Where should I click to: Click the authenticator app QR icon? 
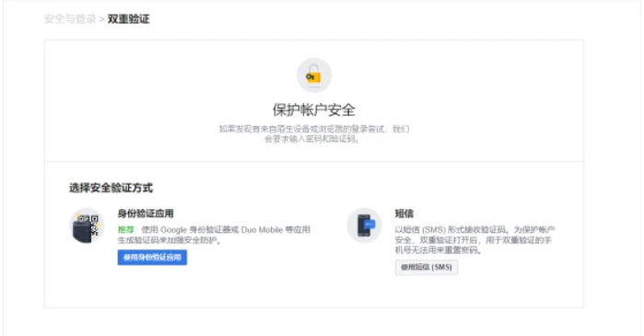click(87, 226)
